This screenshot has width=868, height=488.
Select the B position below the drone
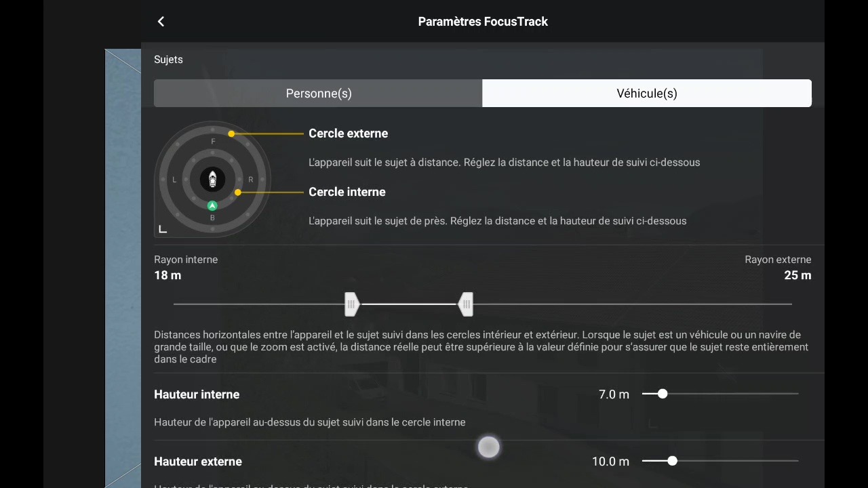point(212,218)
